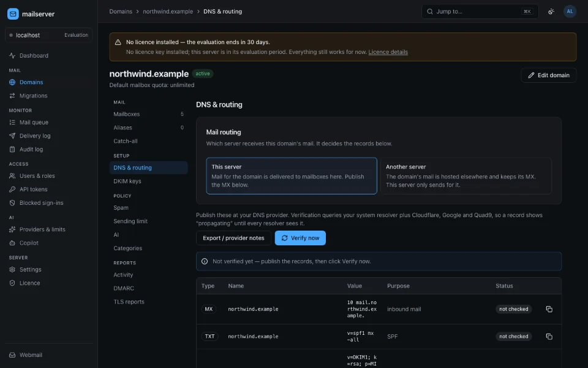Viewport: 588px width, 368px height.
Task: Click the Dashboard activity icon
Action: pos(12,56)
